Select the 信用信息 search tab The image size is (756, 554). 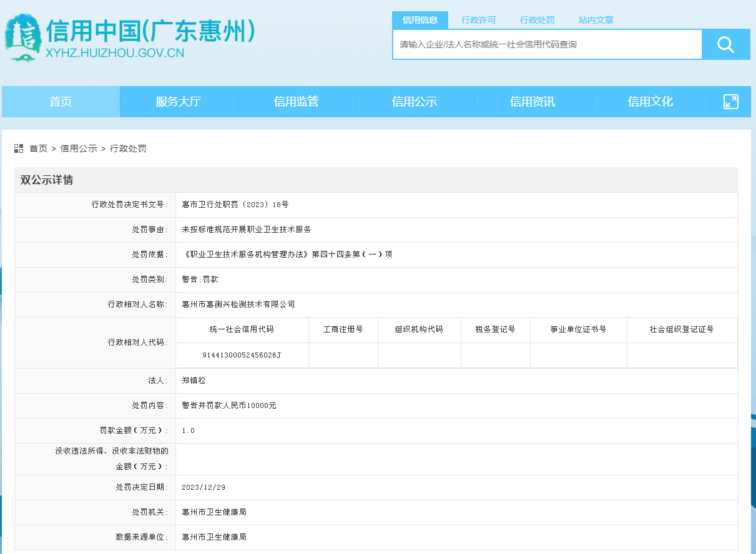(420, 20)
